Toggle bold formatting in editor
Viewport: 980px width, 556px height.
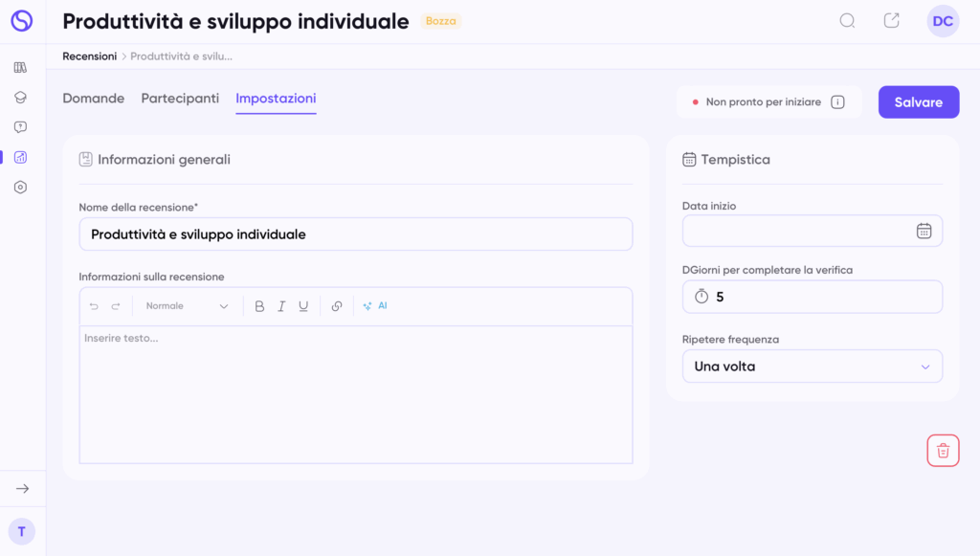[x=259, y=306]
